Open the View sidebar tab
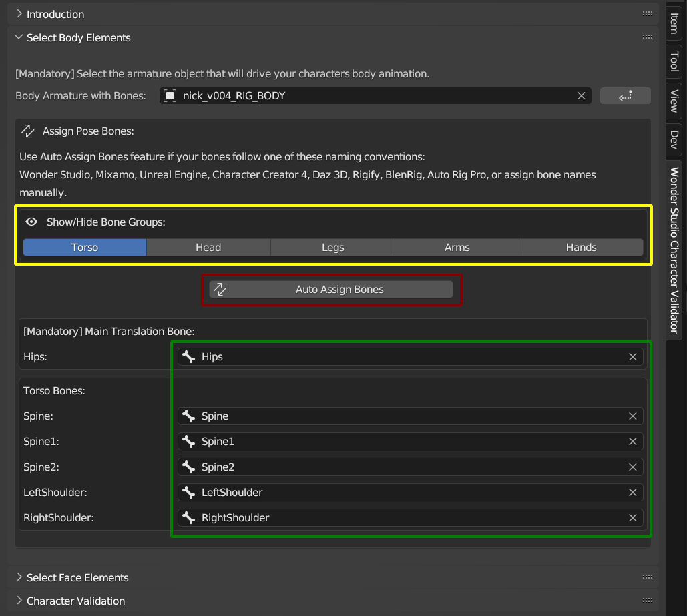The height and width of the screenshot is (616, 687). 674,101
